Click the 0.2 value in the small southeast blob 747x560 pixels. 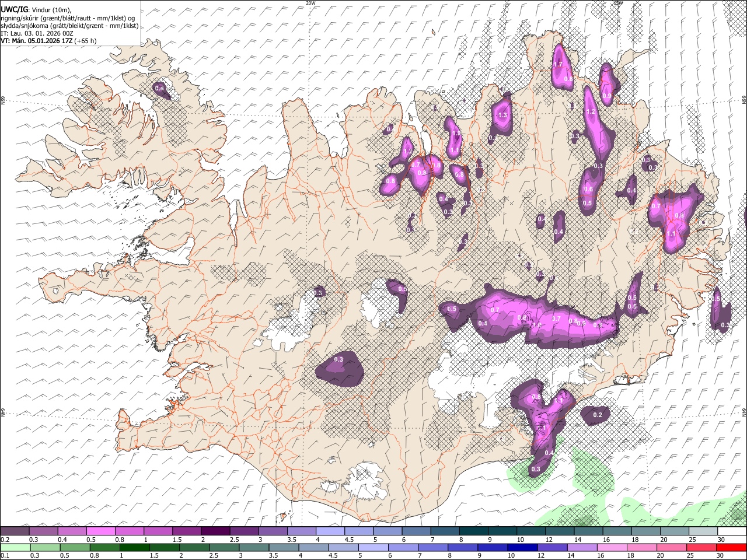(598, 415)
